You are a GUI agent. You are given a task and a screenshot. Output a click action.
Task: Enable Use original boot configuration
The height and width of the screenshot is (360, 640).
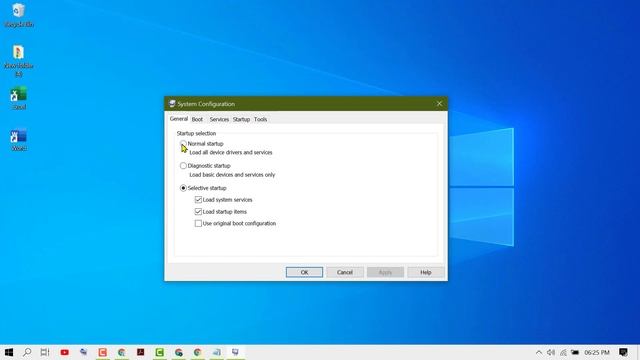coord(198,223)
